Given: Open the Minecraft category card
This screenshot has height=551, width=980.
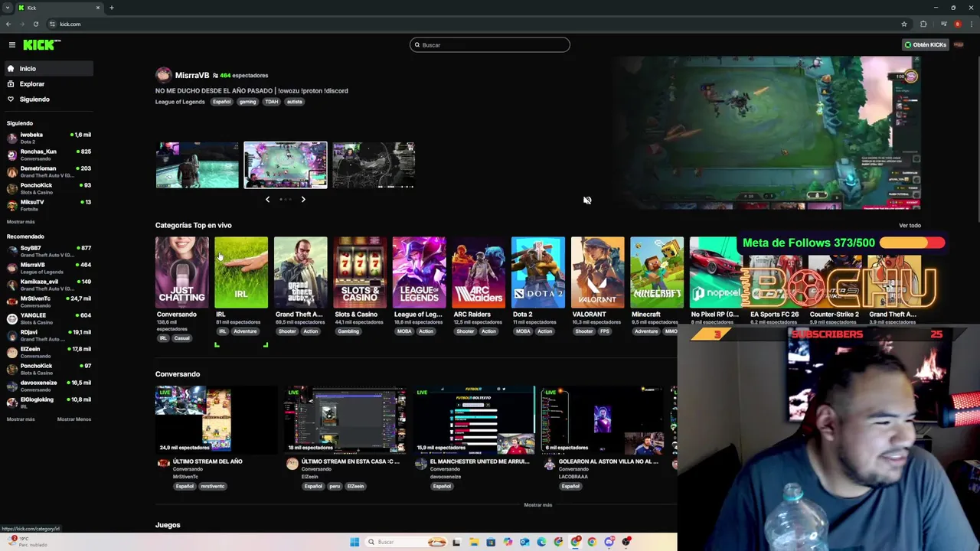Looking at the screenshot, I should (657, 272).
